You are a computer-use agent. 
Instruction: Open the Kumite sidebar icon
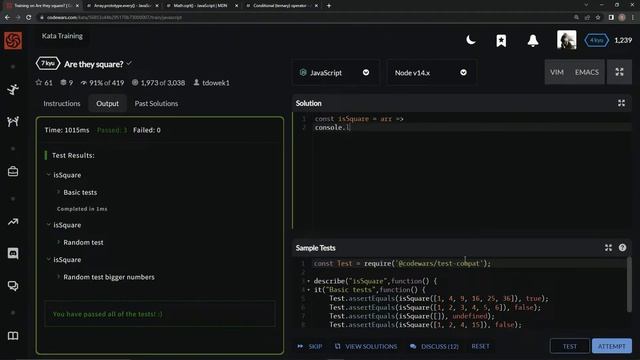(x=13, y=121)
